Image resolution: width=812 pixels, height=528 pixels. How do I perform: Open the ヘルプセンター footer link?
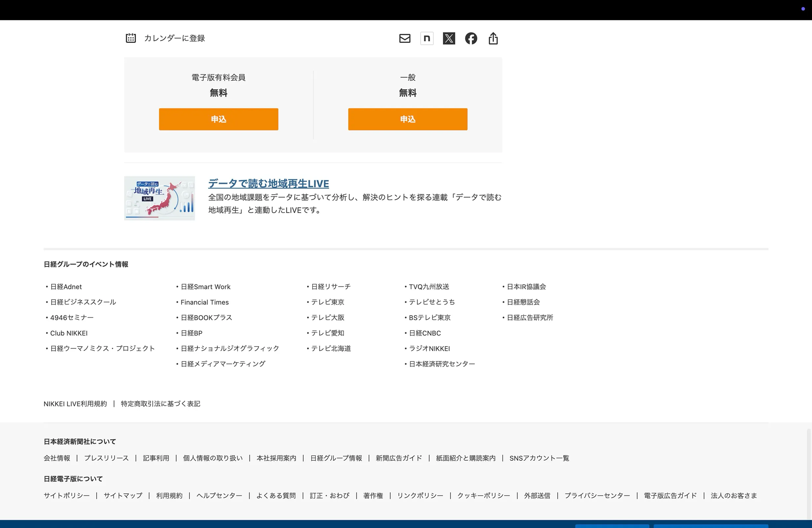(x=220, y=496)
